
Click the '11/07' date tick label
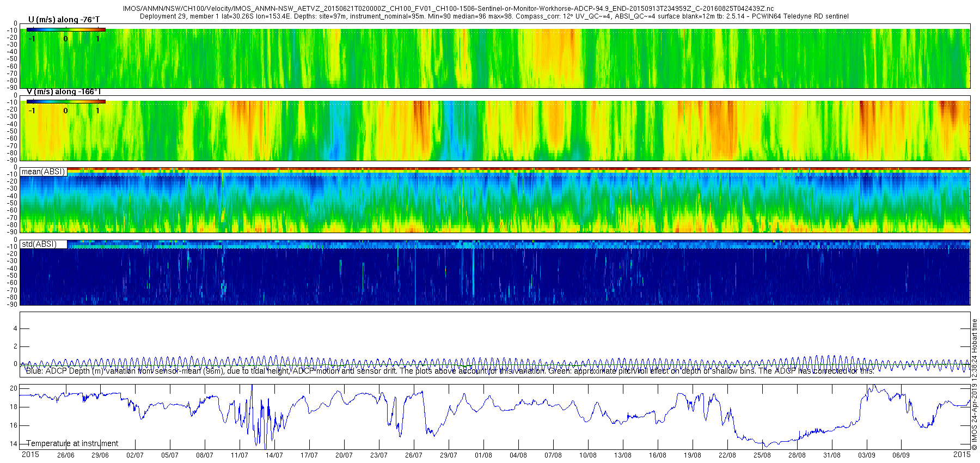[x=240, y=455]
